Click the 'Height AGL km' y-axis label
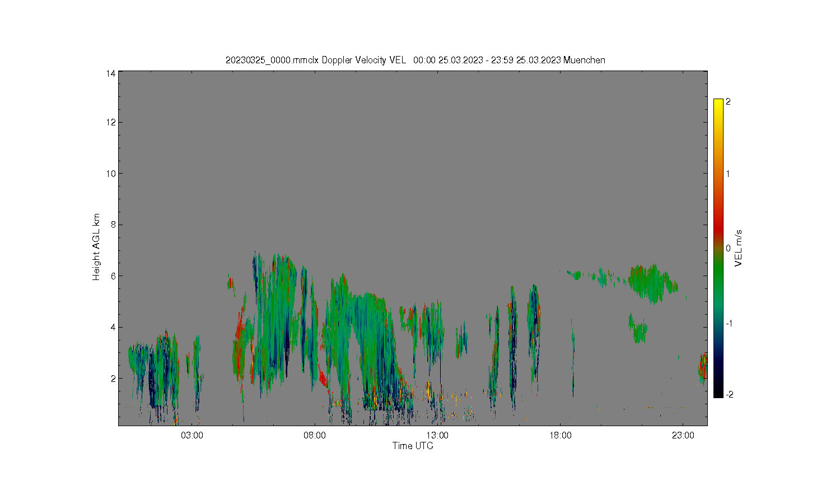The height and width of the screenshot is (504, 840). click(x=96, y=247)
